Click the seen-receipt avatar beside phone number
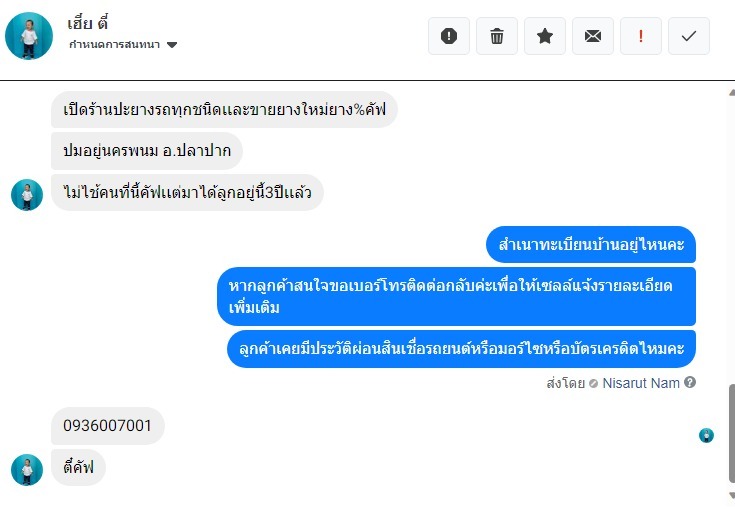 pos(706,435)
